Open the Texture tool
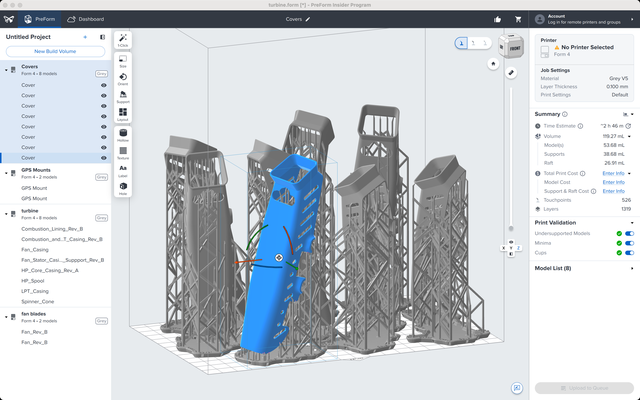Image resolution: width=640 pixels, height=400 pixels. coord(123,153)
